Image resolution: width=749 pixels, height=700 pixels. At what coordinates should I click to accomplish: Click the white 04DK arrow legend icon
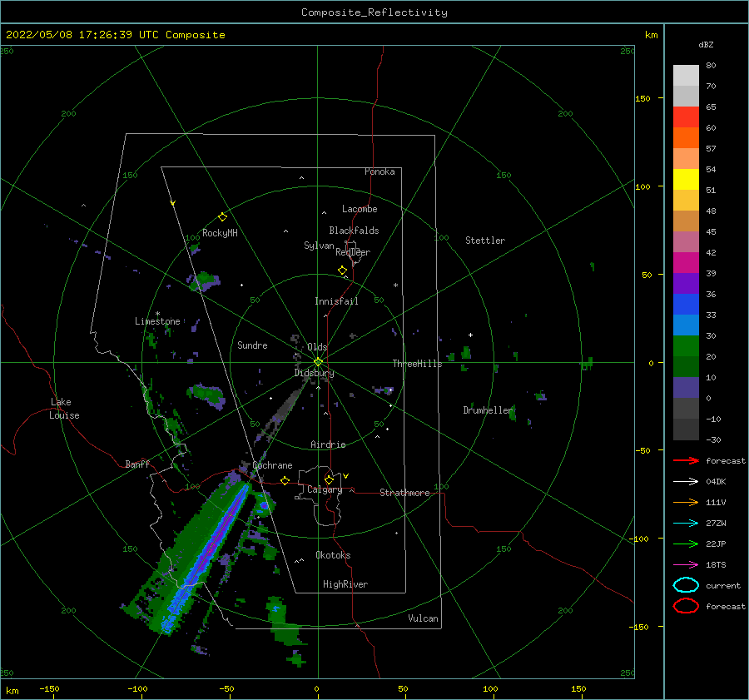[686, 482]
